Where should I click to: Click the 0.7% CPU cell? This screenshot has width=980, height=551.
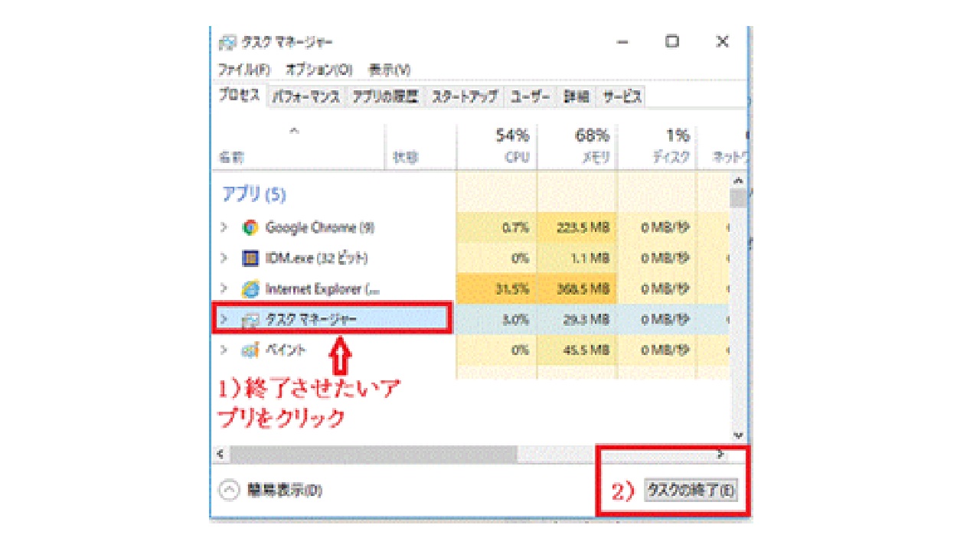[496, 228]
